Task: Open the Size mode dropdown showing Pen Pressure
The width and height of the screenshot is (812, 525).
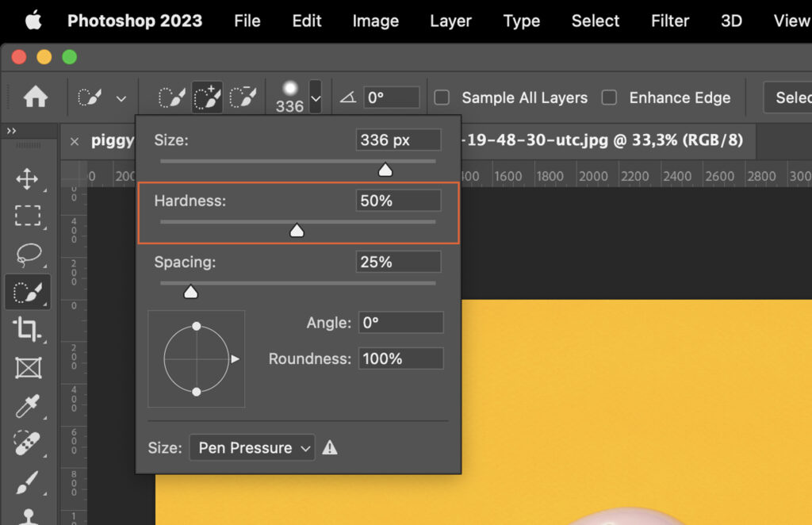Action: 252,447
